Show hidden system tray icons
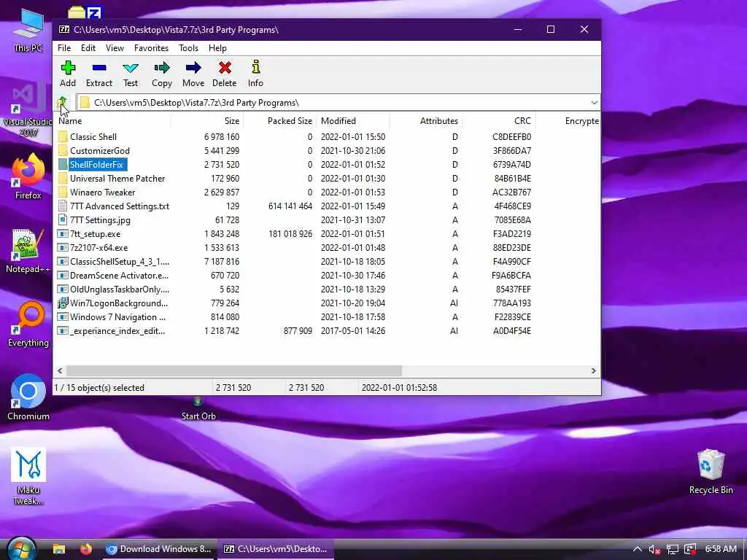Screen dimensions: 747x560 tap(637, 550)
